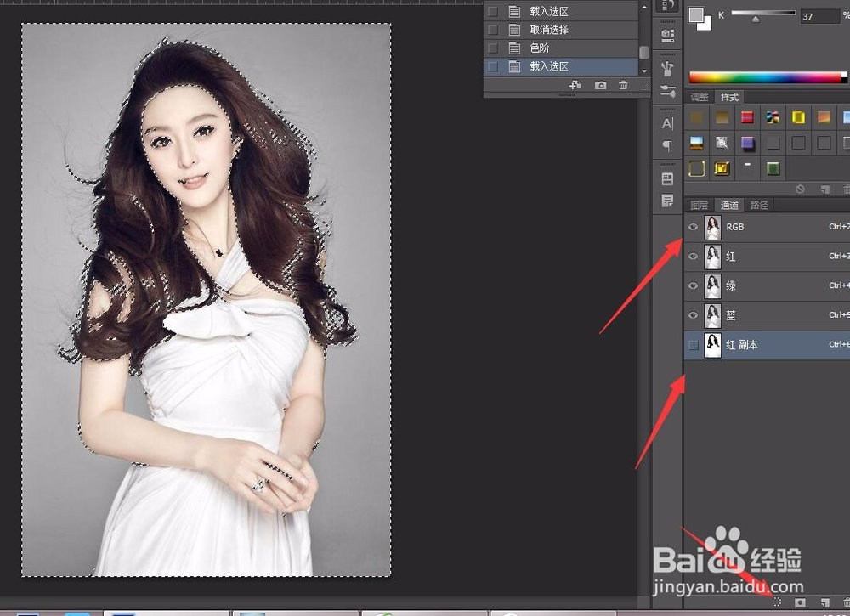850x616 pixels.
Task: Switch to the 通道 tab
Action: coord(729,205)
